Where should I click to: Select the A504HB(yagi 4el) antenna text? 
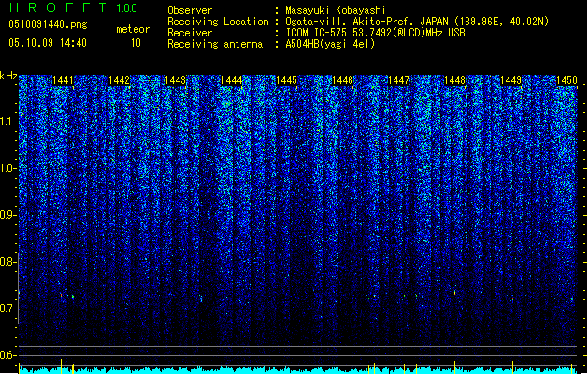(x=330, y=44)
